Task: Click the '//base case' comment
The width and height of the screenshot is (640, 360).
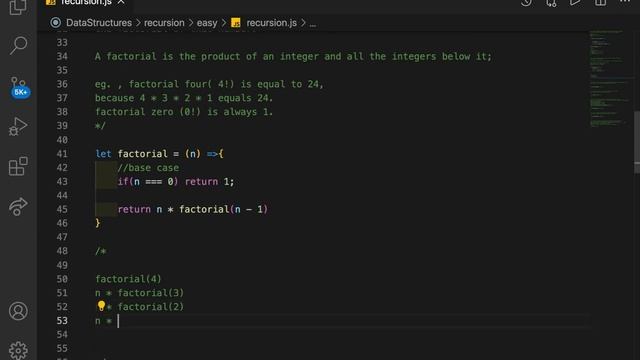Action: [x=148, y=168]
